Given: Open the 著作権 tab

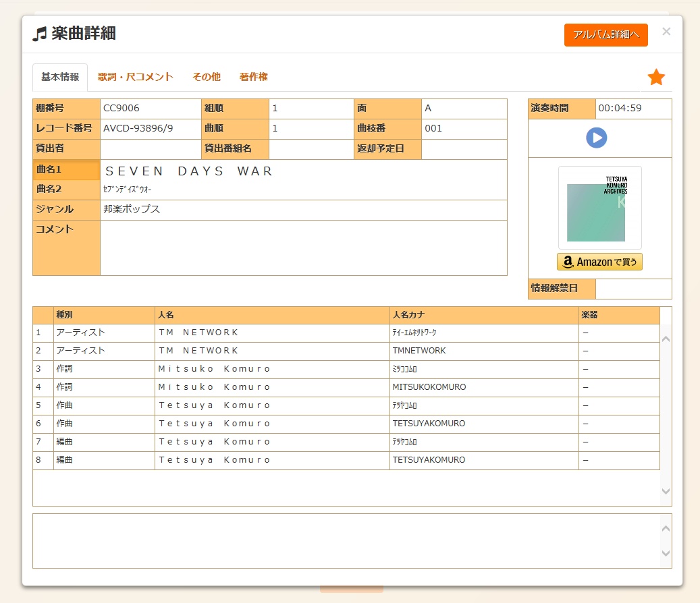Looking at the screenshot, I should (x=254, y=77).
